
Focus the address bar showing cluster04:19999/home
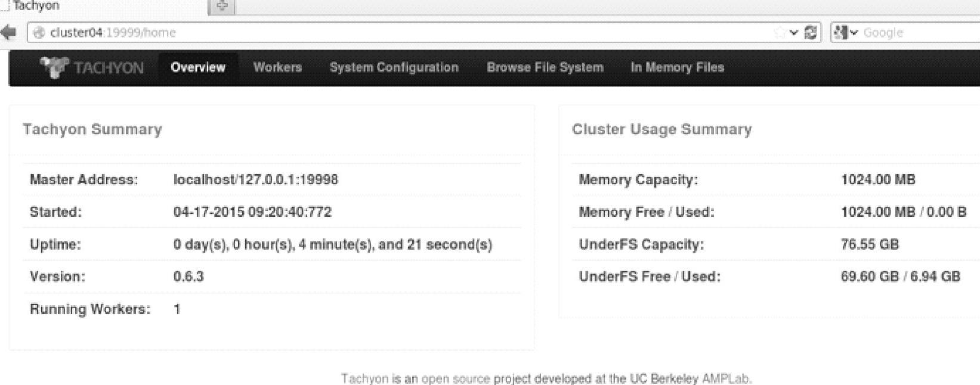click(358, 33)
